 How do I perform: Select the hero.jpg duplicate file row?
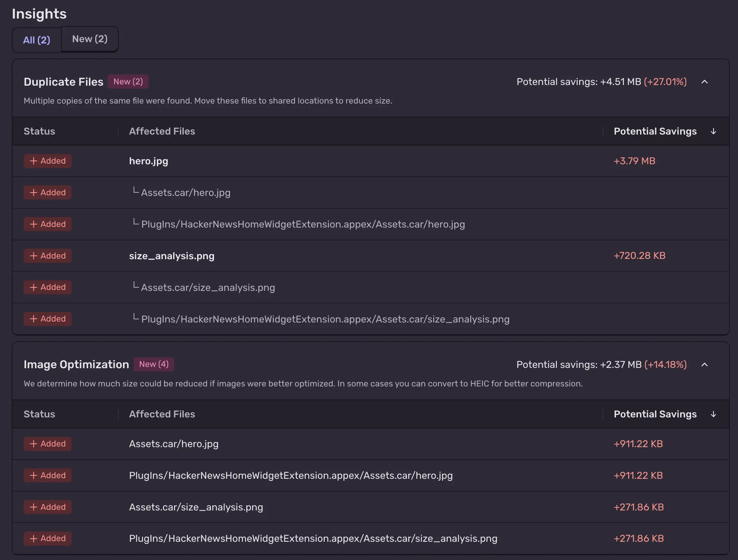click(149, 161)
